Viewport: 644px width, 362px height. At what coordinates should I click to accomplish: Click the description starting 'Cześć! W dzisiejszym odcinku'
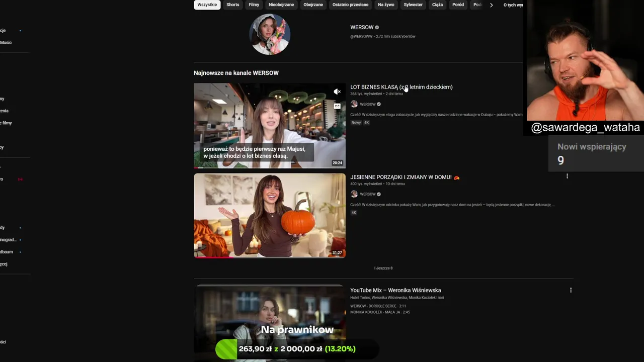pyautogui.click(x=452, y=205)
